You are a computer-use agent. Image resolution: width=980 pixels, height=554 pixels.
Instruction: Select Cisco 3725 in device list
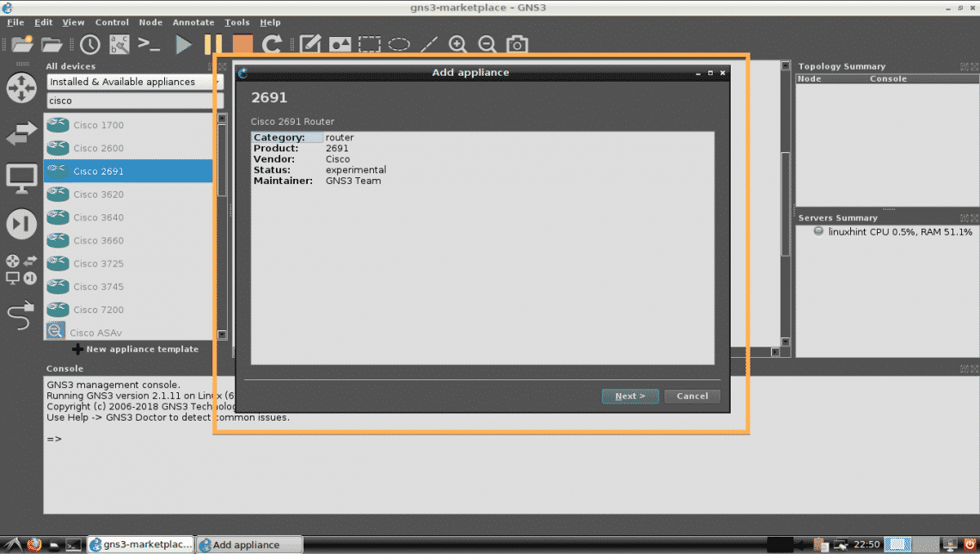[x=128, y=264]
